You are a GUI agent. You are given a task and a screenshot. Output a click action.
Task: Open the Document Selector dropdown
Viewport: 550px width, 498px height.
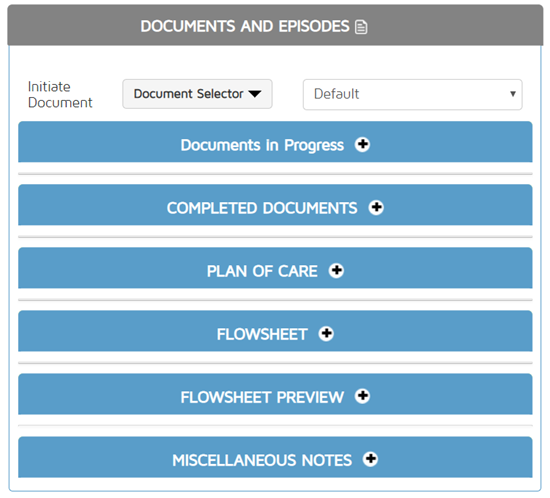tap(197, 94)
